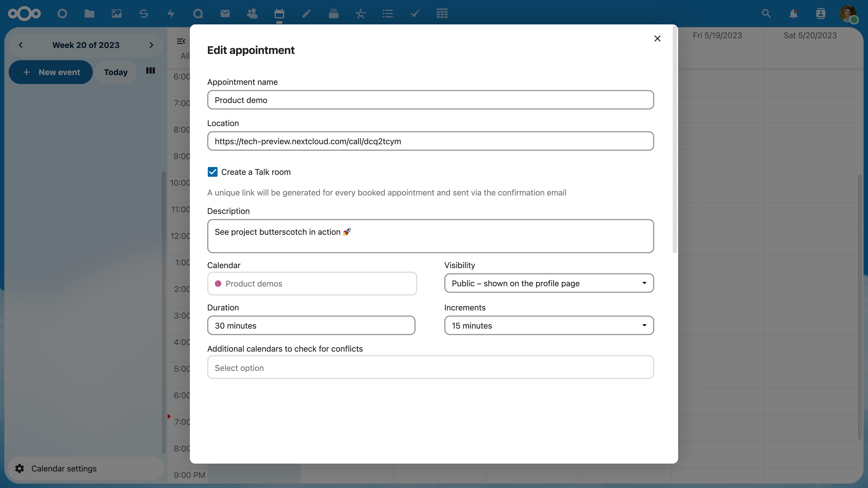Viewport: 868px width, 488px height.
Task: Click the Sat 5/20/2023 column header
Action: [810, 35]
